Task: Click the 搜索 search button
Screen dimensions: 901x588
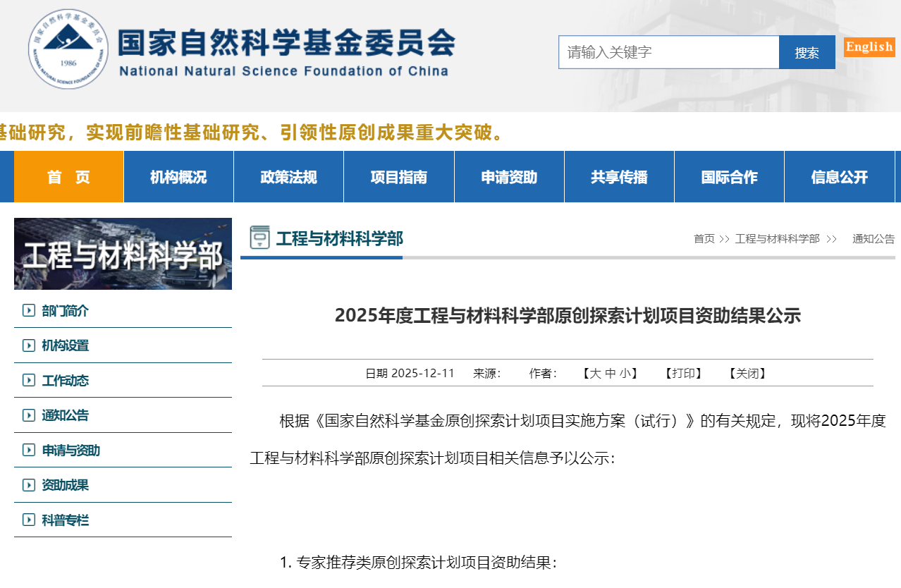Action: point(807,52)
